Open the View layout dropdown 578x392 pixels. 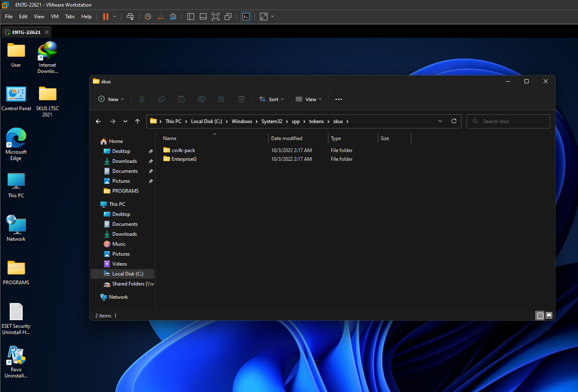point(308,99)
